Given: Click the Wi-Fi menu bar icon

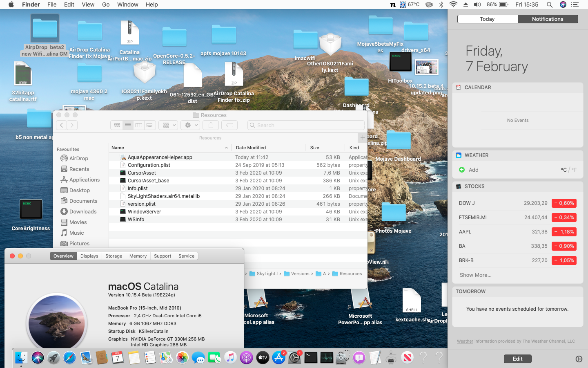Looking at the screenshot, I should click(x=453, y=4).
